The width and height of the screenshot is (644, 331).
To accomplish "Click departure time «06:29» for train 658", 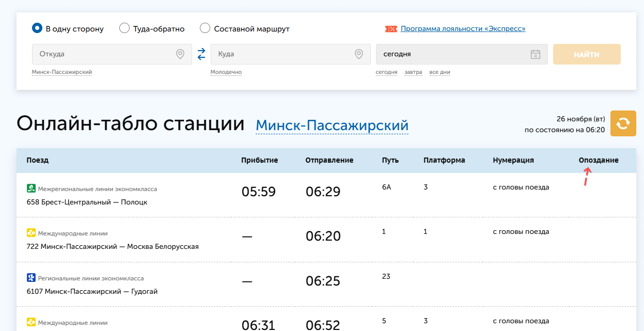I will point(323,192).
